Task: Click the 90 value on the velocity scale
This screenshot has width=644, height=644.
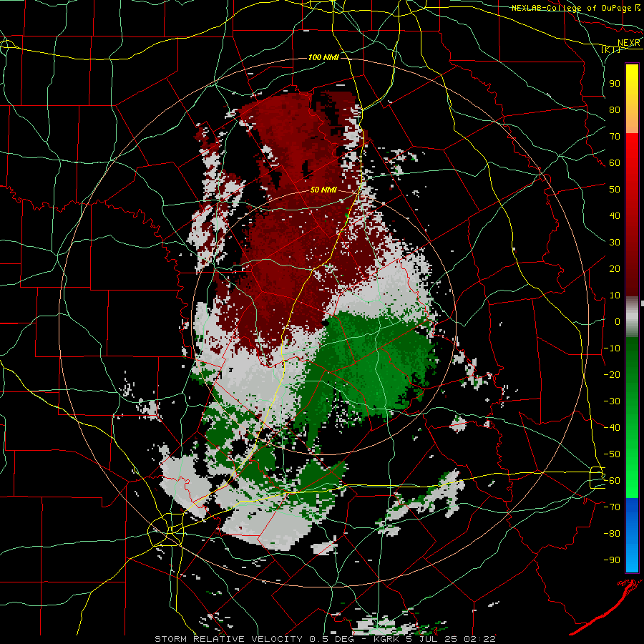Action: tap(615, 84)
